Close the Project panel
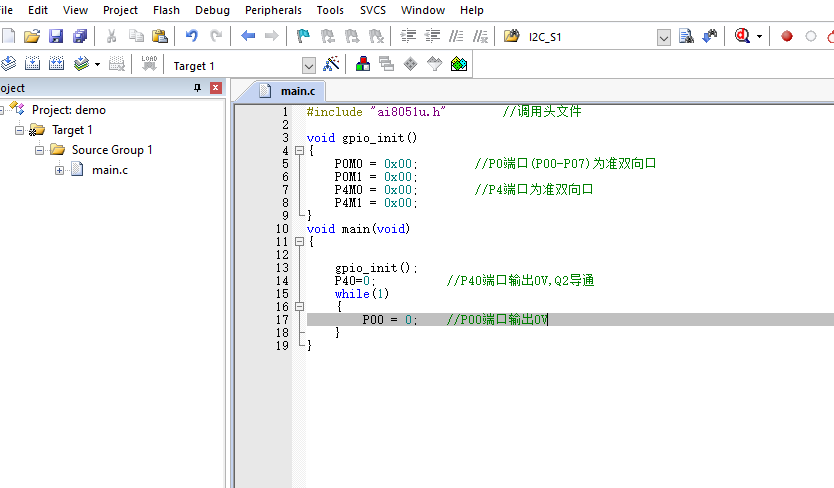This screenshot has height=488, width=834. pos(215,88)
